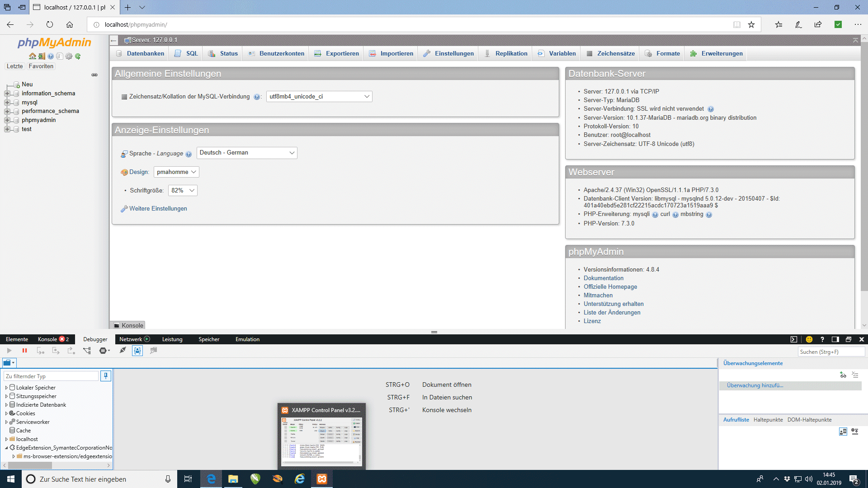
Task: Open navigation panel settings gear icon
Action: coord(69,56)
